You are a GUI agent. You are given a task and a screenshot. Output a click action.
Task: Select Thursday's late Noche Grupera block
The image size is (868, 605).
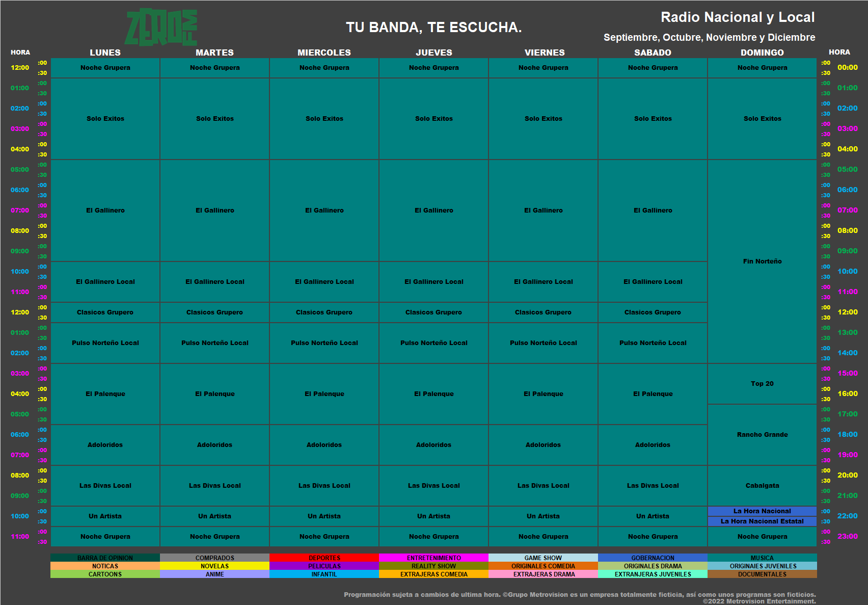[x=434, y=537]
